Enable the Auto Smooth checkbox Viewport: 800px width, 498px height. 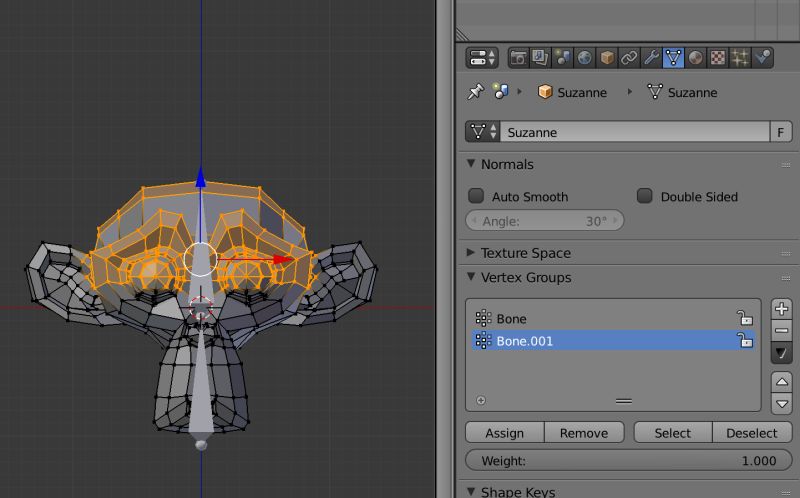click(476, 196)
